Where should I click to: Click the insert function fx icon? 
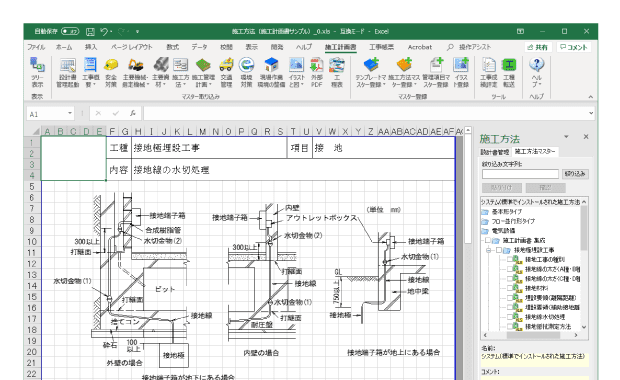133,113
